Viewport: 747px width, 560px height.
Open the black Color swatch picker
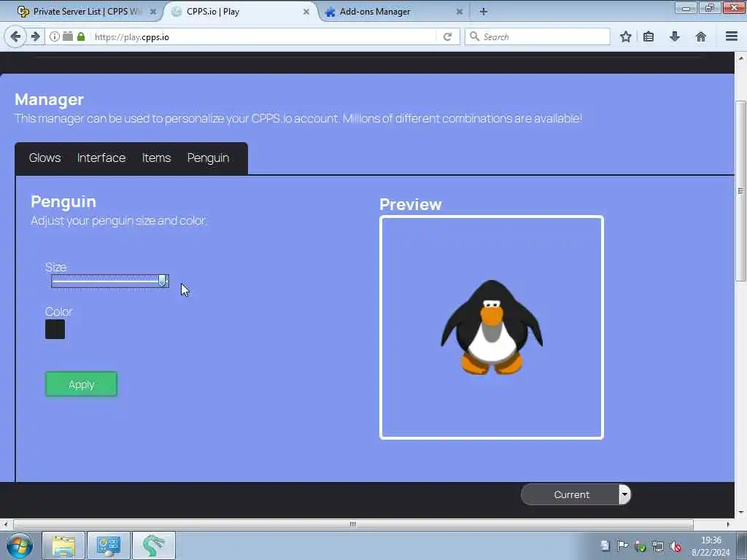coord(55,329)
